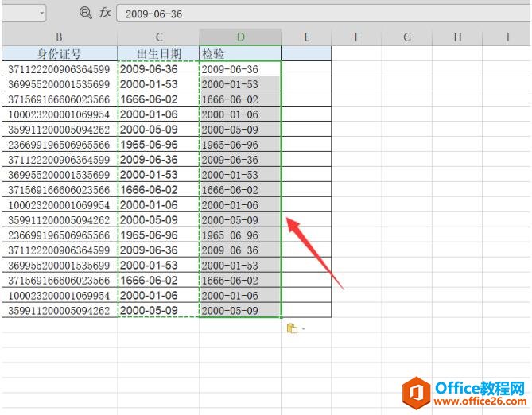This screenshot has width=532, height=415.
Task: Select the topmost 1666-06-02 in column D
Action: tap(241, 99)
